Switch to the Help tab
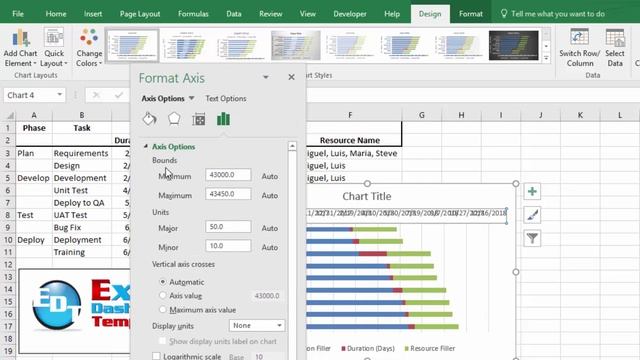 (392, 13)
